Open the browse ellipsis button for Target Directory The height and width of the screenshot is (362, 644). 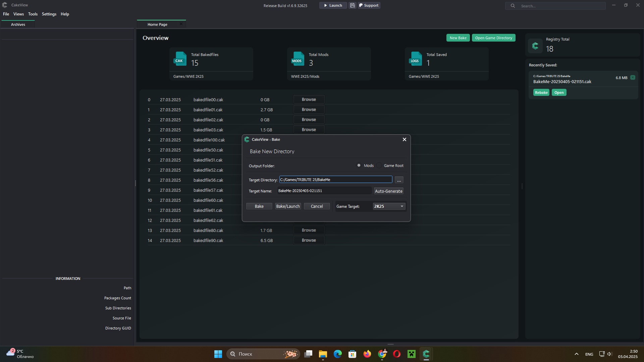(399, 180)
